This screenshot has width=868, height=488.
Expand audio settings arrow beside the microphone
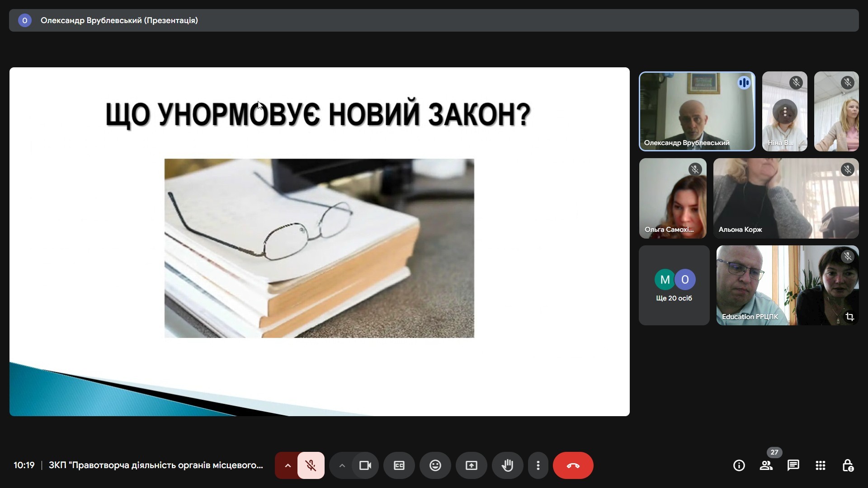coord(288,465)
